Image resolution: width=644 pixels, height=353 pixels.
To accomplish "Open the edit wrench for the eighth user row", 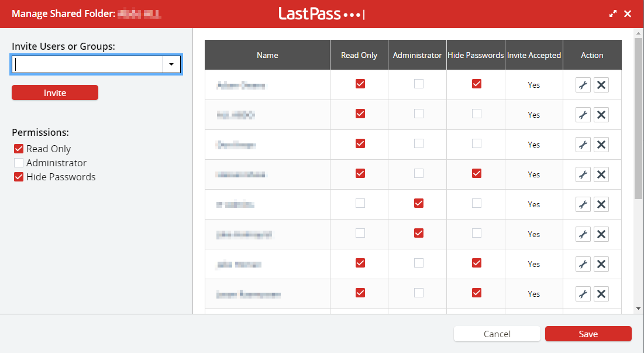I will (x=583, y=294).
